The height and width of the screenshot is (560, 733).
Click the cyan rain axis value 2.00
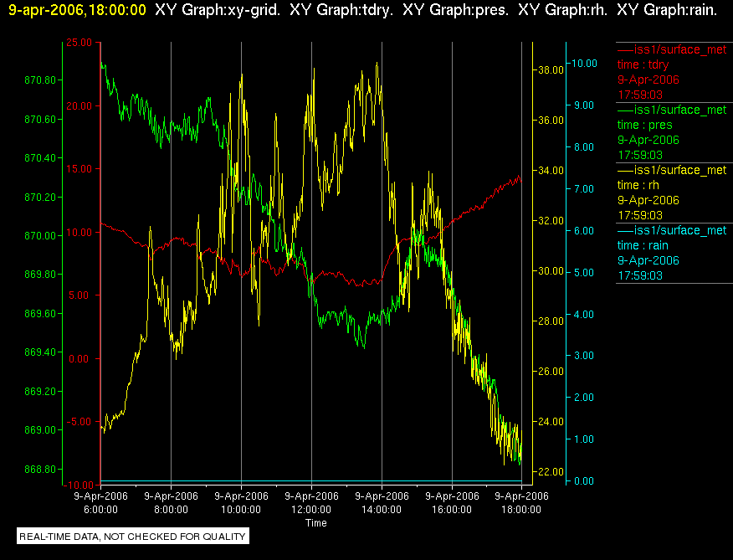[x=583, y=398]
